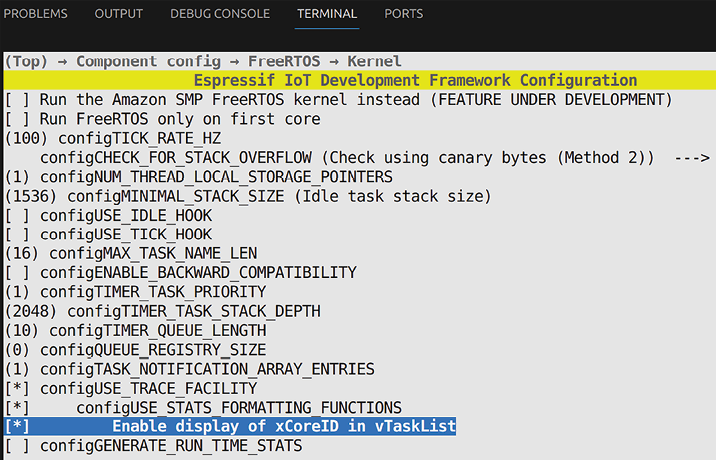Image resolution: width=716 pixels, height=460 pixels.
Task: Switch to the PORTS tab
Action: (403, 14)
